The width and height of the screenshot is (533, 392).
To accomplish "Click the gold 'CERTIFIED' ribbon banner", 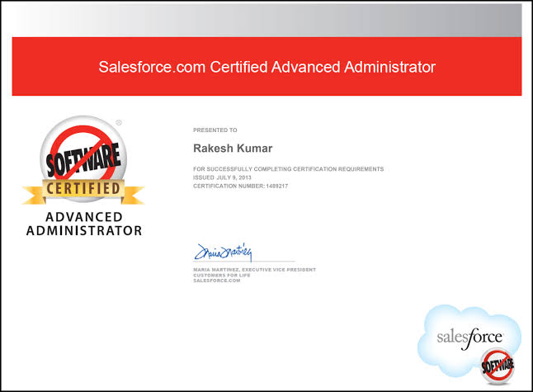I will point(83,190).
